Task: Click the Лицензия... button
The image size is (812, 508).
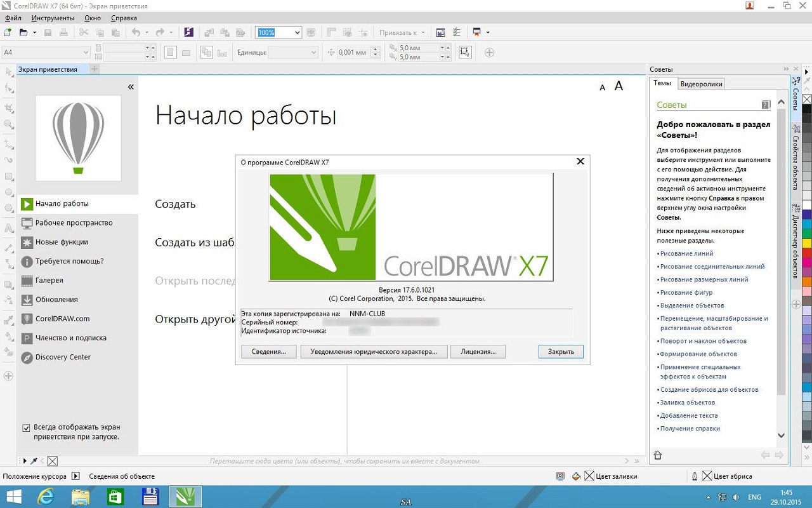Action: pos(478,352)
